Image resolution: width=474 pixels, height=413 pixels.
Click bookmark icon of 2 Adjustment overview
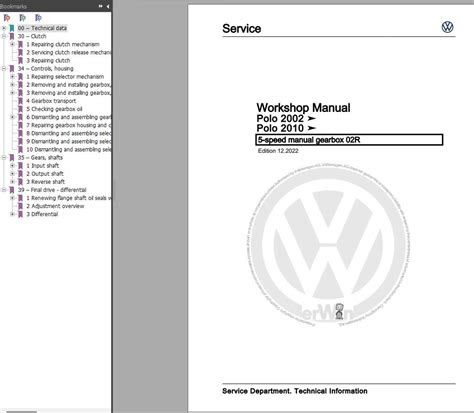pos(20,206)
